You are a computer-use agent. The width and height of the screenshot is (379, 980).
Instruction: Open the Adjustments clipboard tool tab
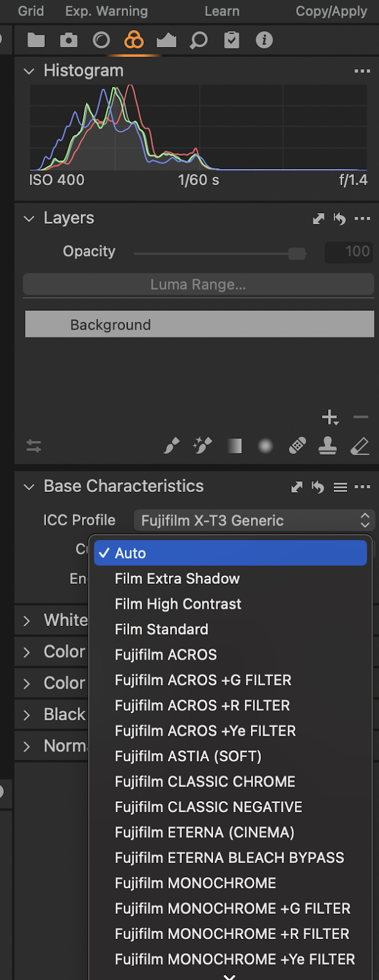tap(231, 40)
